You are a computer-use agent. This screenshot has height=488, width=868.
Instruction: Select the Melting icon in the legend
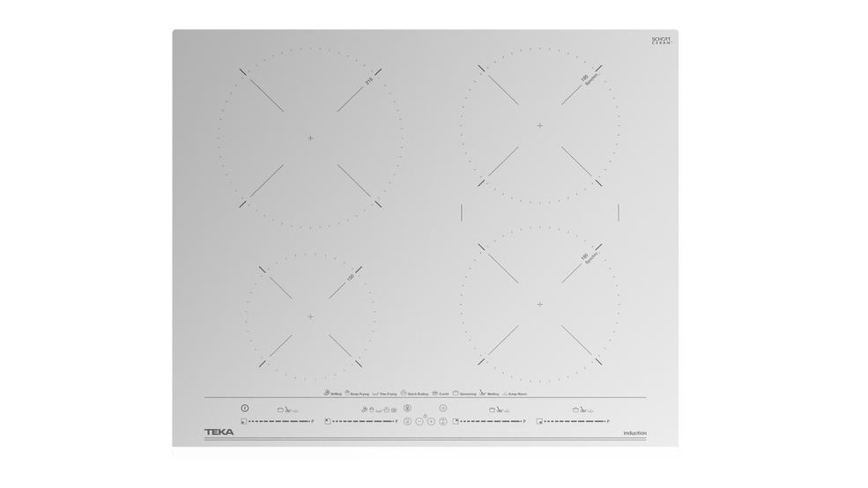coord(483,392)
